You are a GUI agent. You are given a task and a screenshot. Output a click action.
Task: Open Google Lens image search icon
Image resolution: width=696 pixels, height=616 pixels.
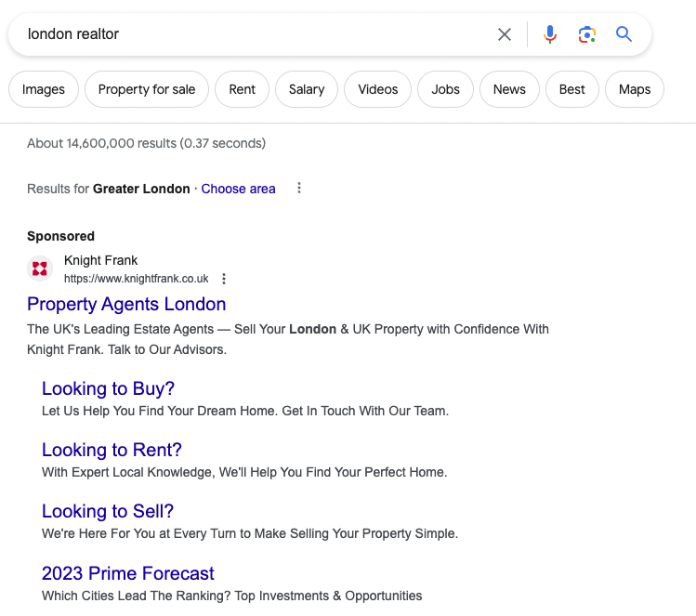click(x=586, y=34)
